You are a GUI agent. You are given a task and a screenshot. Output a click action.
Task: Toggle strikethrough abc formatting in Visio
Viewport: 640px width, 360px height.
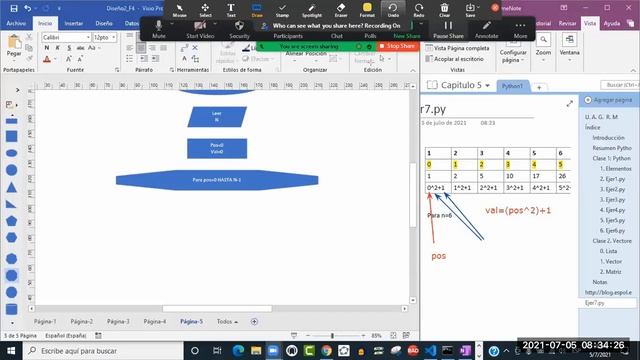coord(80,48)
